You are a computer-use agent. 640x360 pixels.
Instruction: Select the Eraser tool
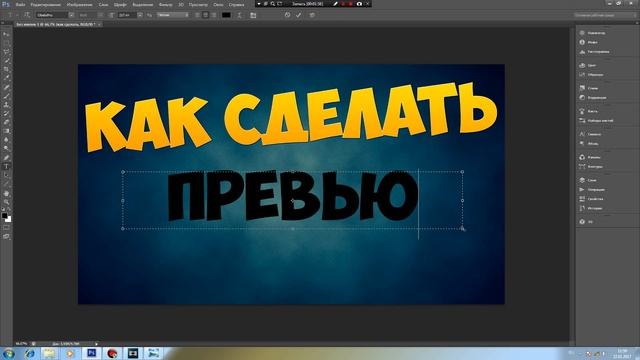tap(6, 122)
